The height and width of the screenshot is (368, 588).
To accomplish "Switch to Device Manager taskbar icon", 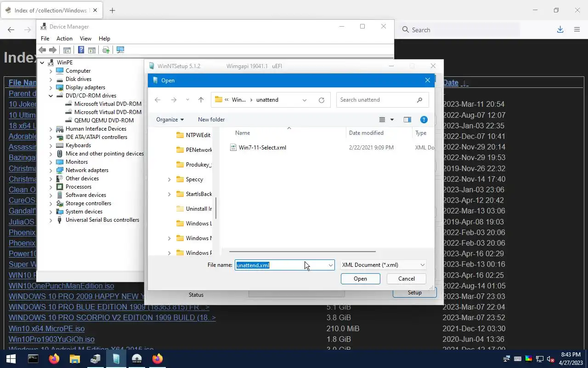I will [96, 359].
